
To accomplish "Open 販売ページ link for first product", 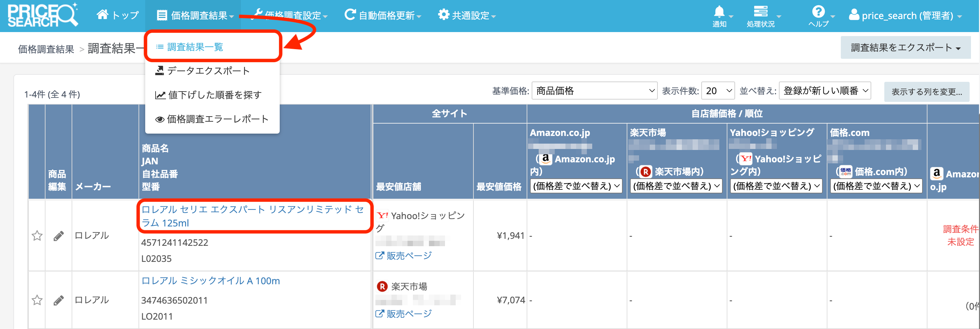I will 409,256.
